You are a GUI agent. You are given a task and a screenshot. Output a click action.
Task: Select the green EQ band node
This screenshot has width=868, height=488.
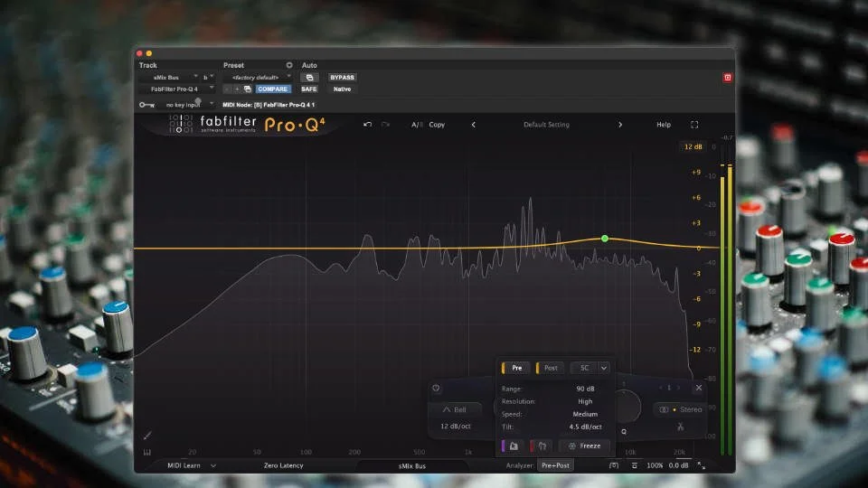(x=605, y=239)
